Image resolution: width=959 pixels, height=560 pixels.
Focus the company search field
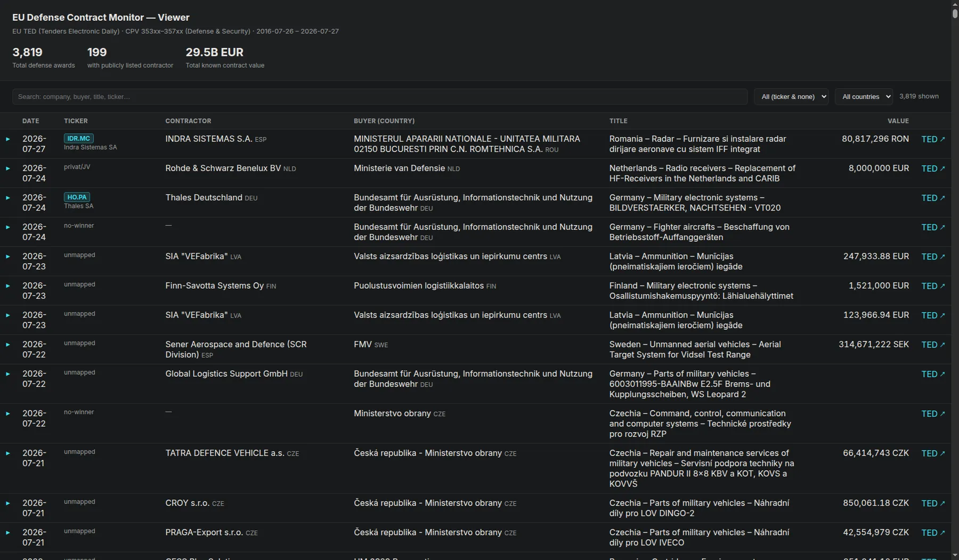(x=380, y=96)
